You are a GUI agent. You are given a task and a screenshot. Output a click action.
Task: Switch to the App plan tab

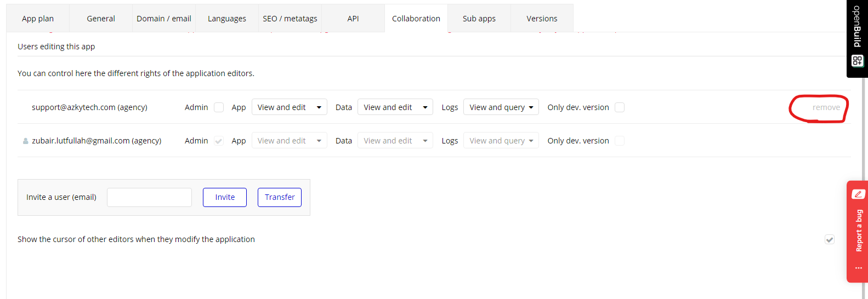38,19
